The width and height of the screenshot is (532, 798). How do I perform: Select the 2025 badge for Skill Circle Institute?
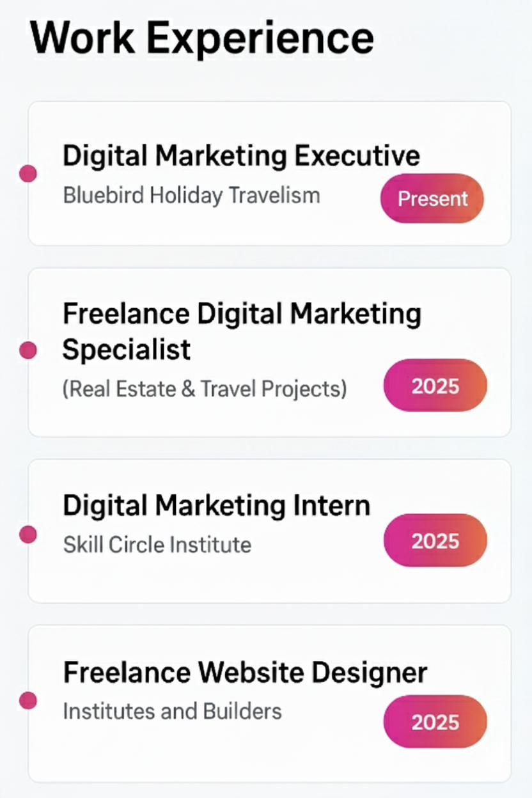pos(435,541)
